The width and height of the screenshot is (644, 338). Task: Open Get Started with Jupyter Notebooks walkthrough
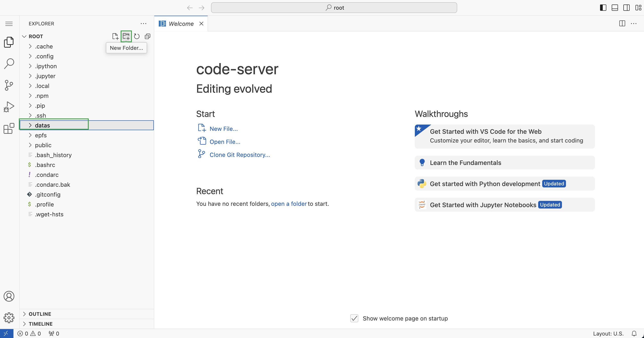[x=505, y=205]
